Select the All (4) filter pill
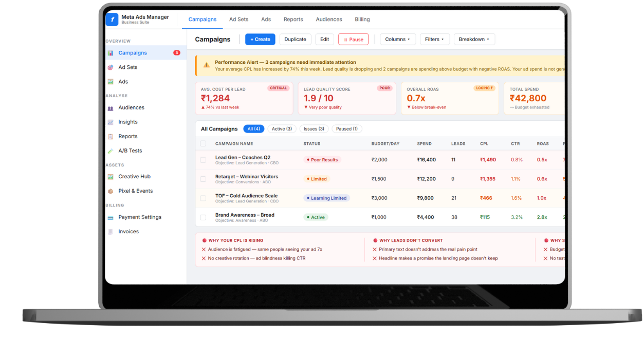 click(x=253, y=129)
